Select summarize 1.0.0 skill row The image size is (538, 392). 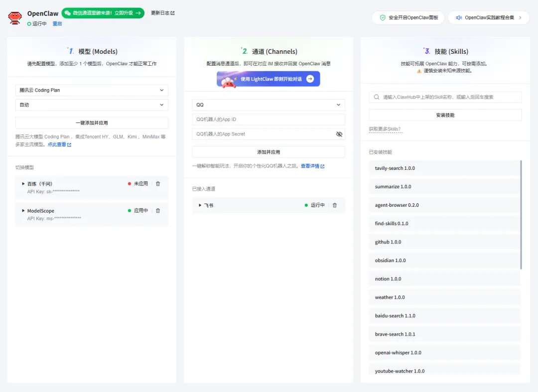pyautogui.click(x=444, y=187)
